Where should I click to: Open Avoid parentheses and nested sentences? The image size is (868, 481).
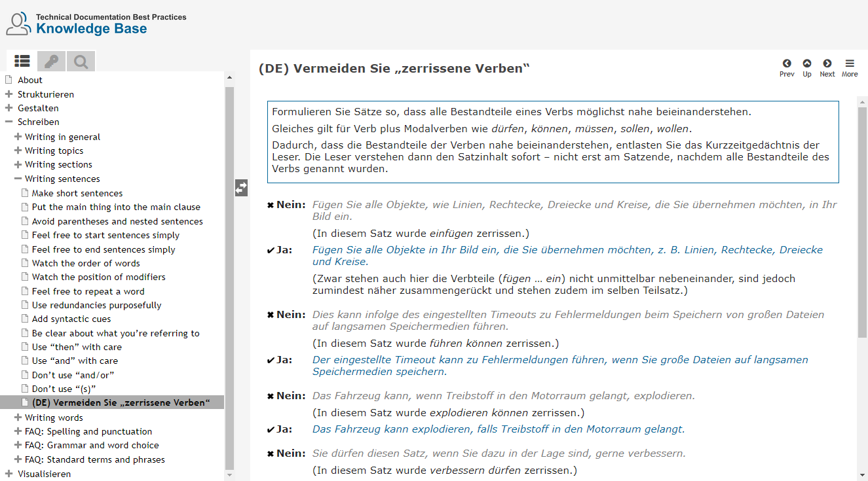[117, 221]
